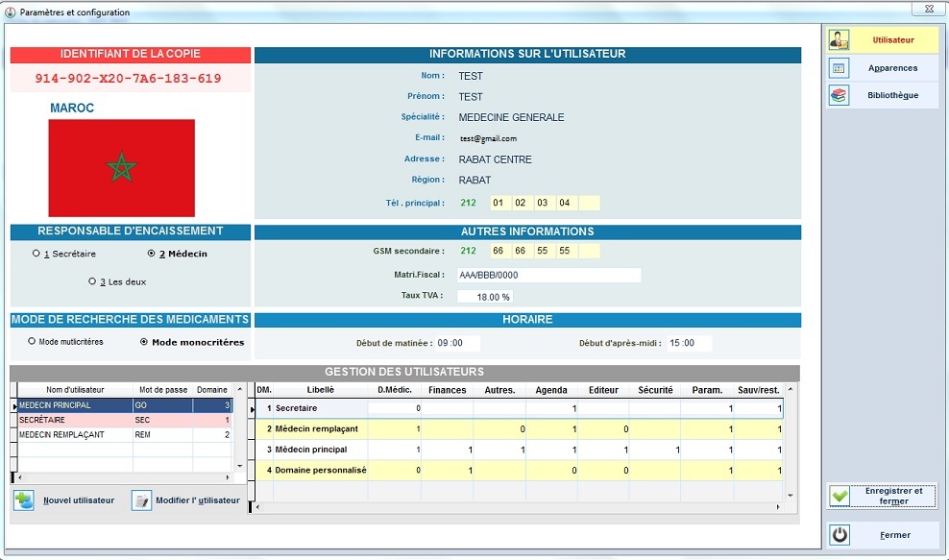
Task: Click the Utilisateur icon in the sidebar
Action: (x=839, y=40)
